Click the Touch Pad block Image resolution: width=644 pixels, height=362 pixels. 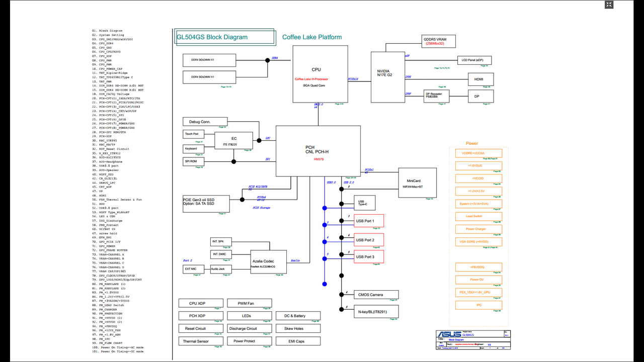click(193, 134)
